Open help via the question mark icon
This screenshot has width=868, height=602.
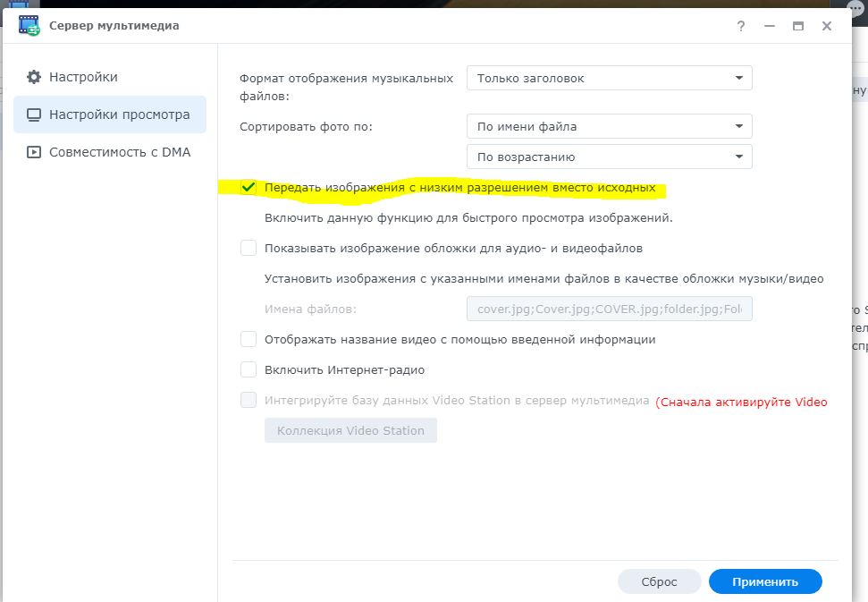[741, 27]
